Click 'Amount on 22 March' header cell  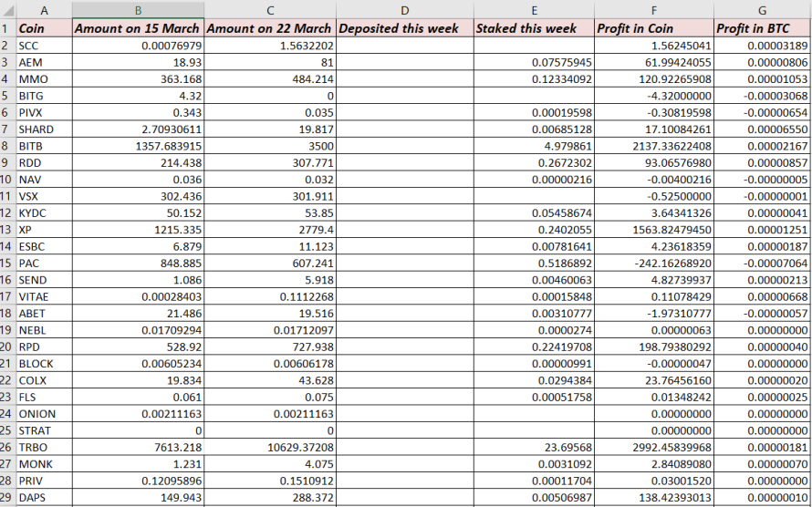click(x=270, y=28)
